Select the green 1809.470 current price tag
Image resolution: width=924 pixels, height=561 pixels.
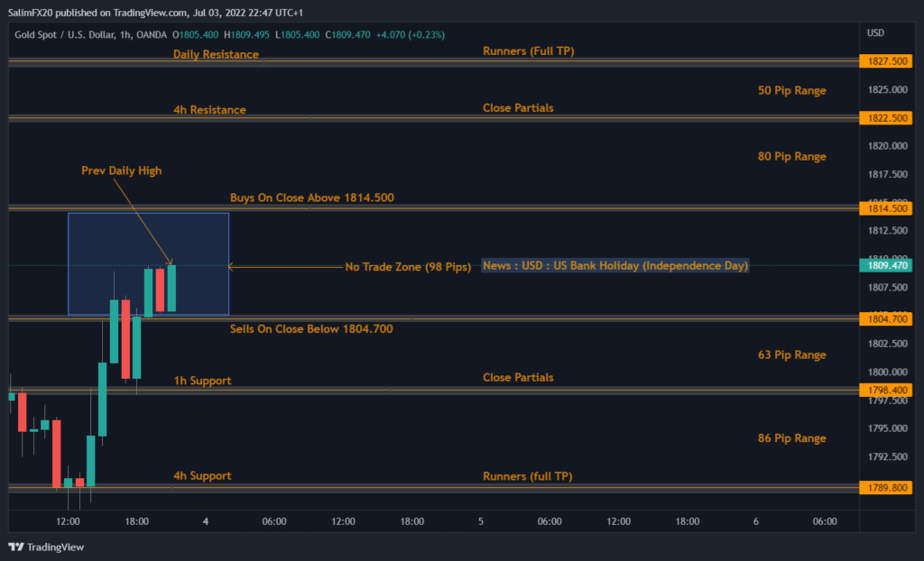[x=888, y=266]
